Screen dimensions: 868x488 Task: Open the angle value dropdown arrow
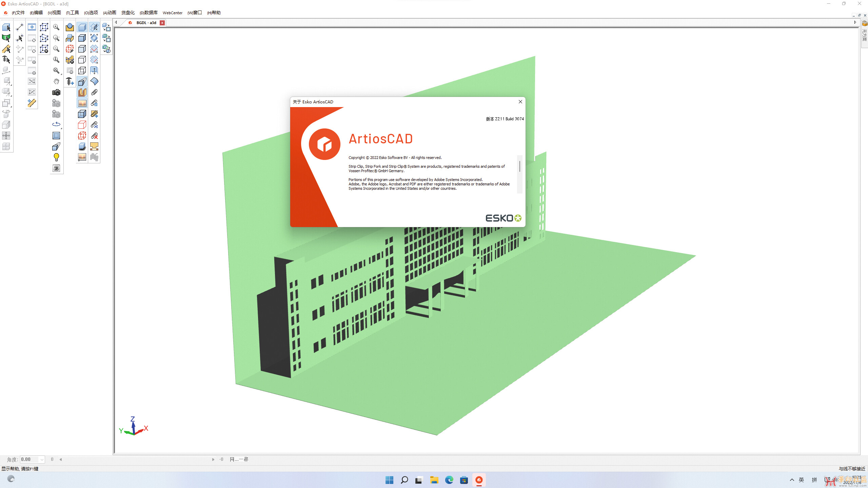(x=42, y=460)
